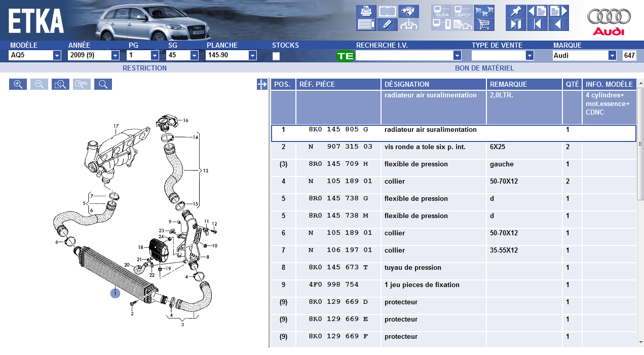
Task: Click the pencil edit icon
Action: pos(387,24)
